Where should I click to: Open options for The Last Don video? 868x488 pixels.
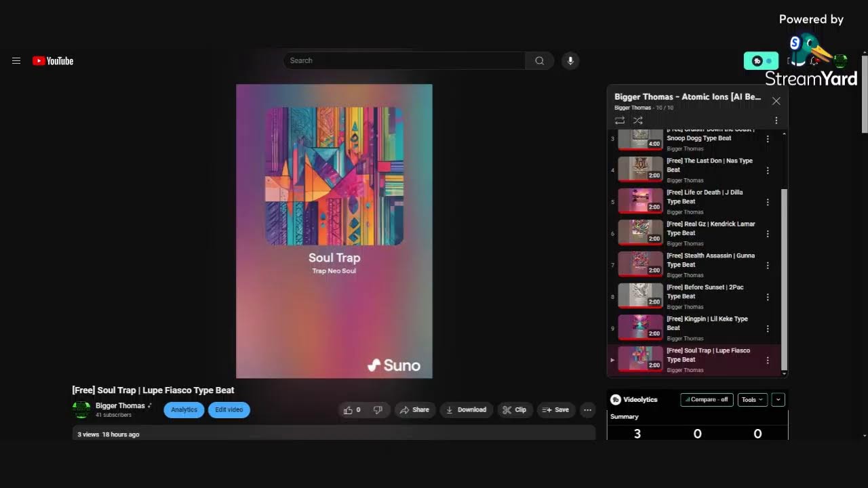(768, 171)
